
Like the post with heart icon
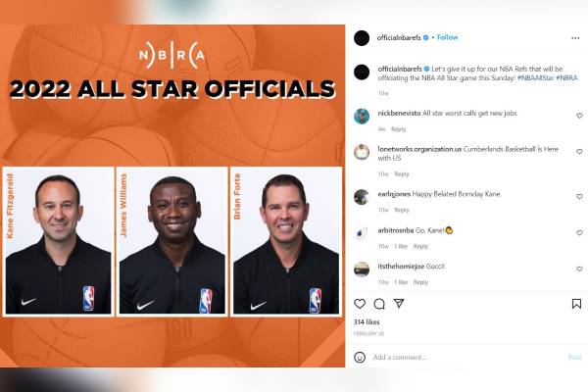click(360, 304)
